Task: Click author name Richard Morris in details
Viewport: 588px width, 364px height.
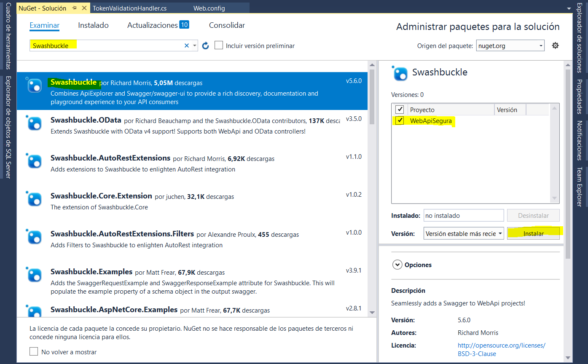Action: [478, 333]
